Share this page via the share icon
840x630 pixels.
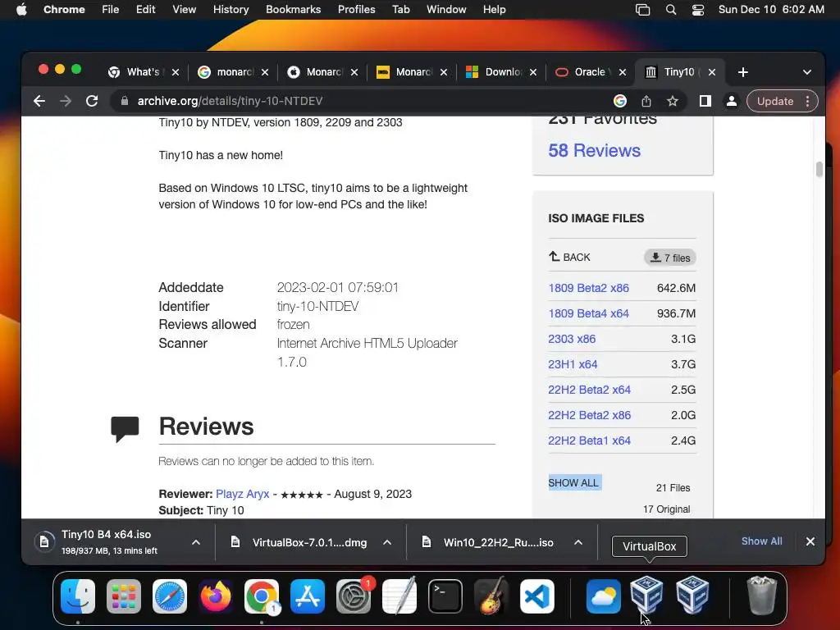click(646, 101)
